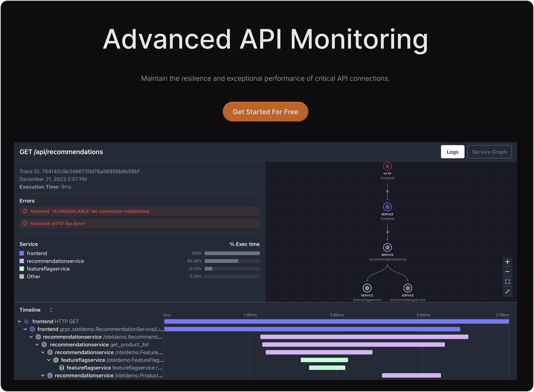534x392 pixels.
Task: Select the frontend HTTP GET timeline bar
Action: click(x=337, y=322)
